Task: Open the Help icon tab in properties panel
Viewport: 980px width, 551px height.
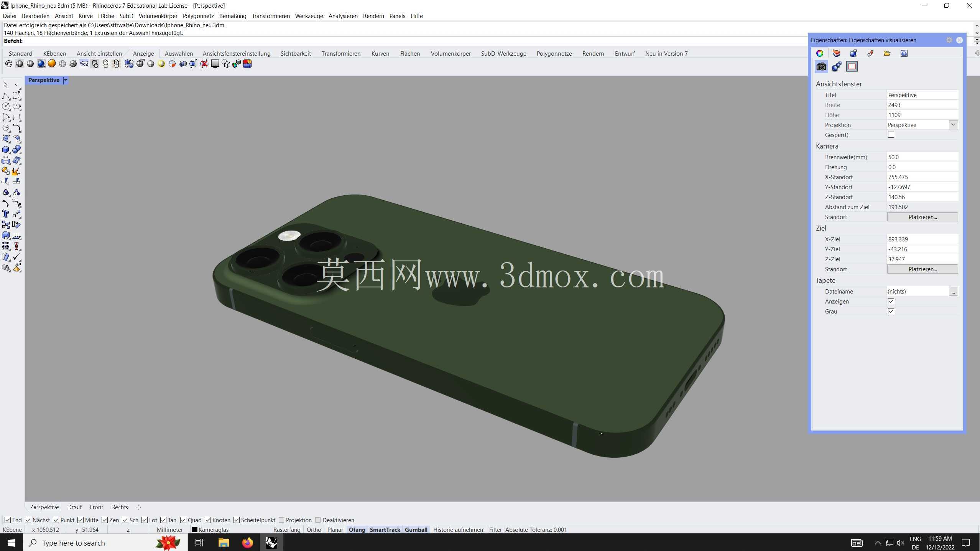Action: 904,53
